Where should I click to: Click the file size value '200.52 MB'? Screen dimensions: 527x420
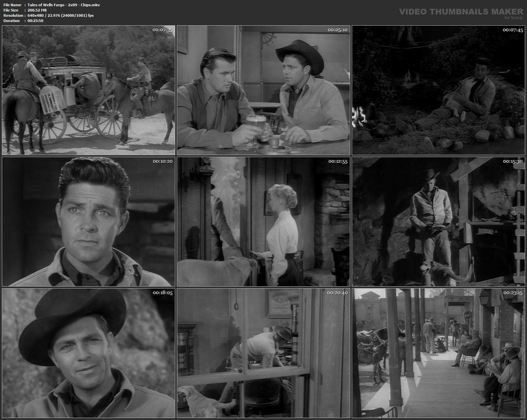37,10
